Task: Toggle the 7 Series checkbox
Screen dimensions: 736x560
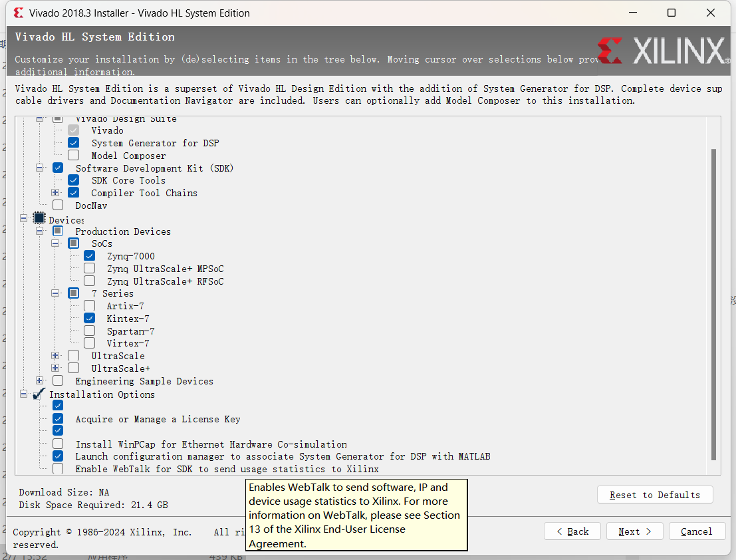Action: [74, 293]
